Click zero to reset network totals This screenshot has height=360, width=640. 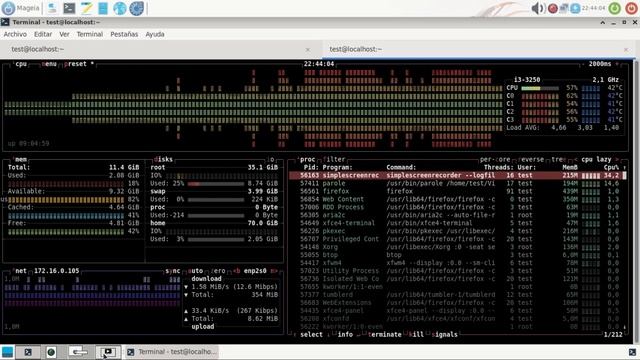pyautogui.click(x=218, y=271)
